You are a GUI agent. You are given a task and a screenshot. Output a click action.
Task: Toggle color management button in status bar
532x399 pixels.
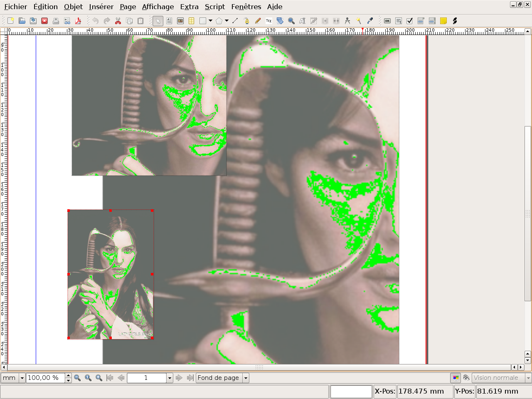click(x=456, y=378)
